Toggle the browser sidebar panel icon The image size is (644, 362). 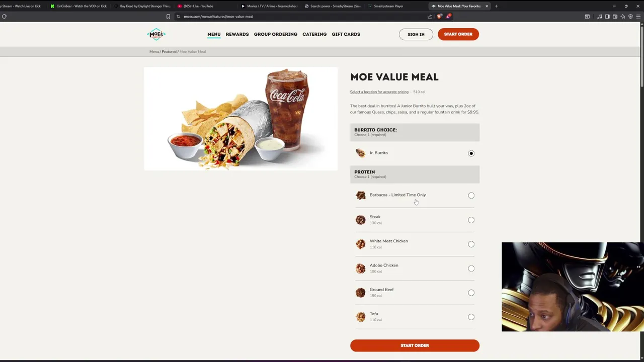click(x=607, y=16)
